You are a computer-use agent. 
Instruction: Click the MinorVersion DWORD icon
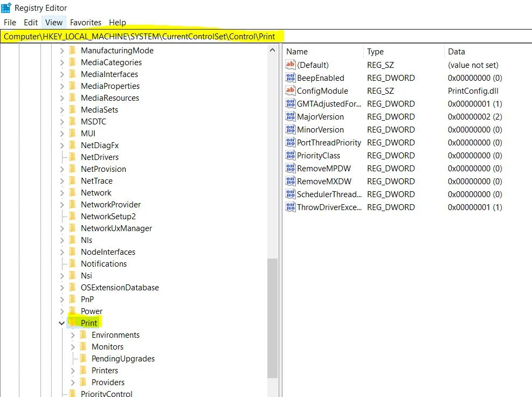tap(291, 129)
